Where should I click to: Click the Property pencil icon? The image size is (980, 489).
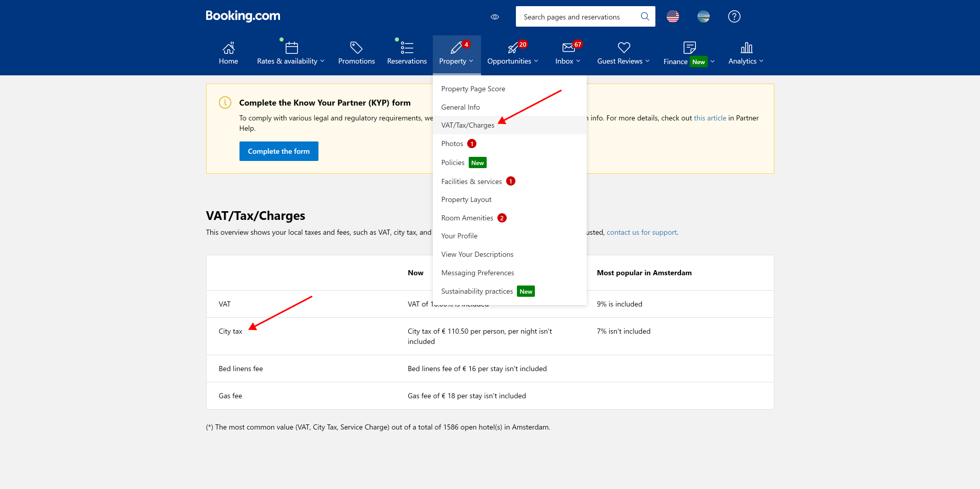tap(456, 48)
